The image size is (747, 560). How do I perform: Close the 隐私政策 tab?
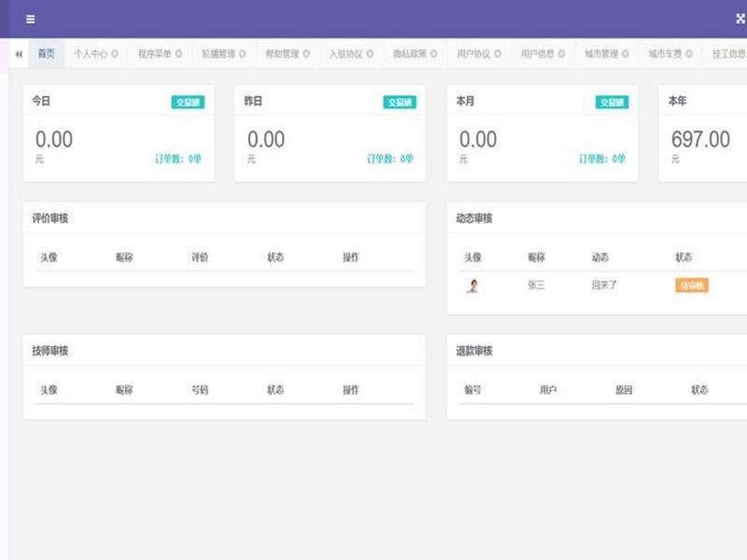click(434, 54)
